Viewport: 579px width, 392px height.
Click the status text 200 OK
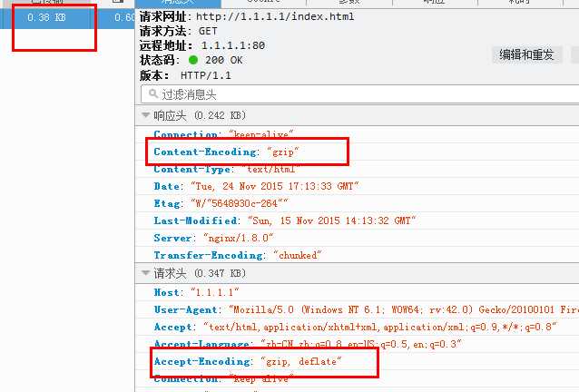click(224, 60)
